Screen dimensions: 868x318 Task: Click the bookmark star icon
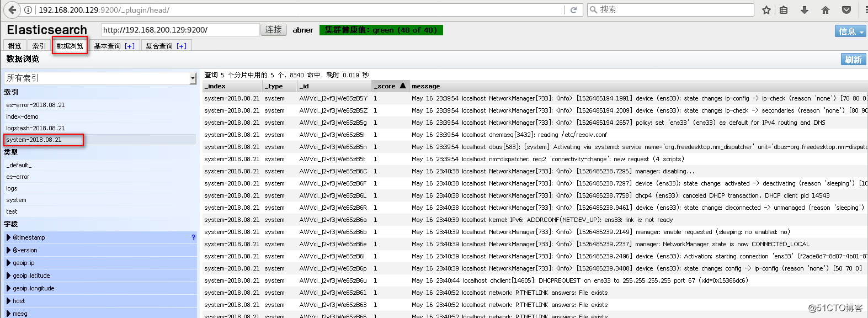point(766,10)
